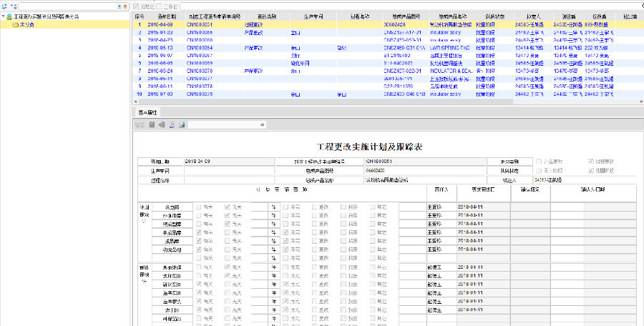This screenshot has height=326, width=644.
Task: Select the 未归类 folder in the tree
Action: [25, 24]
